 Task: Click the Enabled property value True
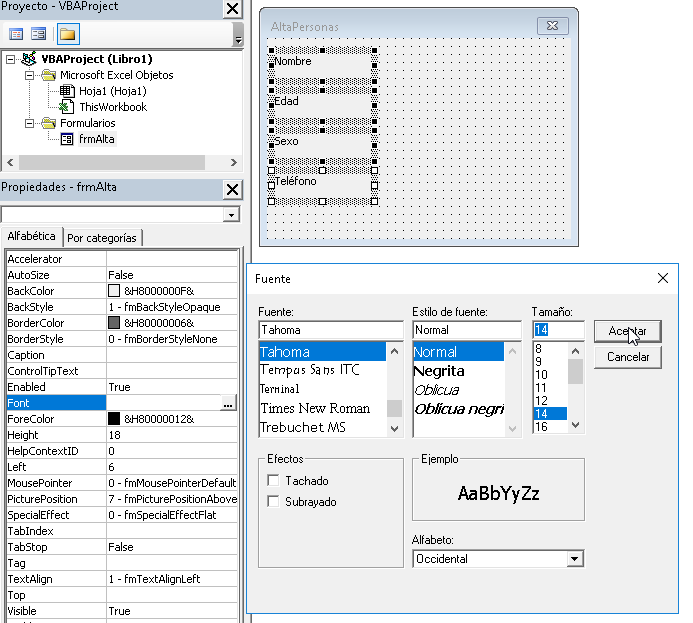click(x=171, y=387)
